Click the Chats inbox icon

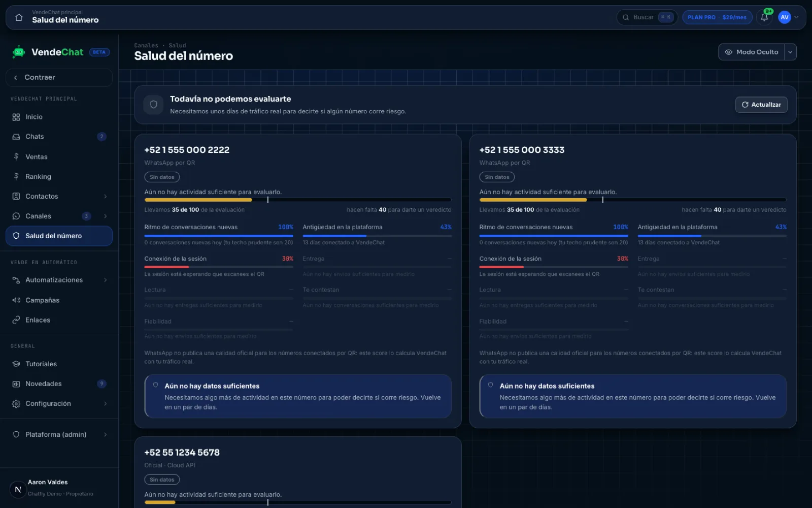[16, 137]
